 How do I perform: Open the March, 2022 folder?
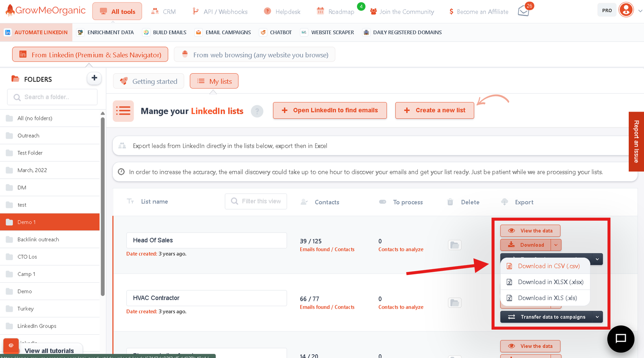[50, 170]
